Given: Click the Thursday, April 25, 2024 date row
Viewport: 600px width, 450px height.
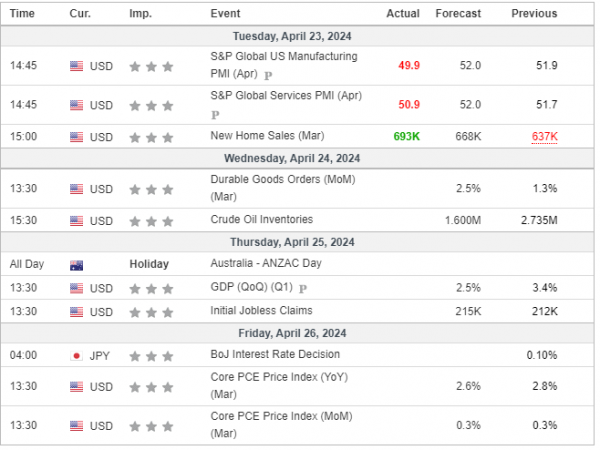Looking at the screenshot, I should coord(297,242).
